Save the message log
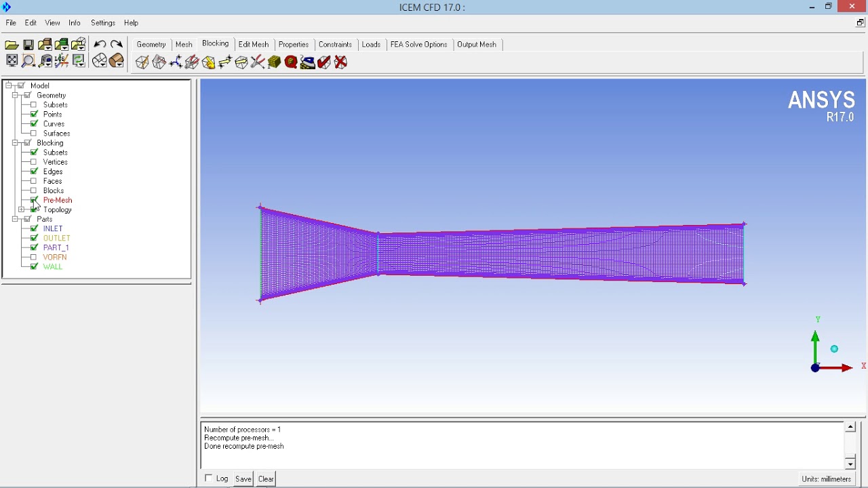 [x=243, y=479]
